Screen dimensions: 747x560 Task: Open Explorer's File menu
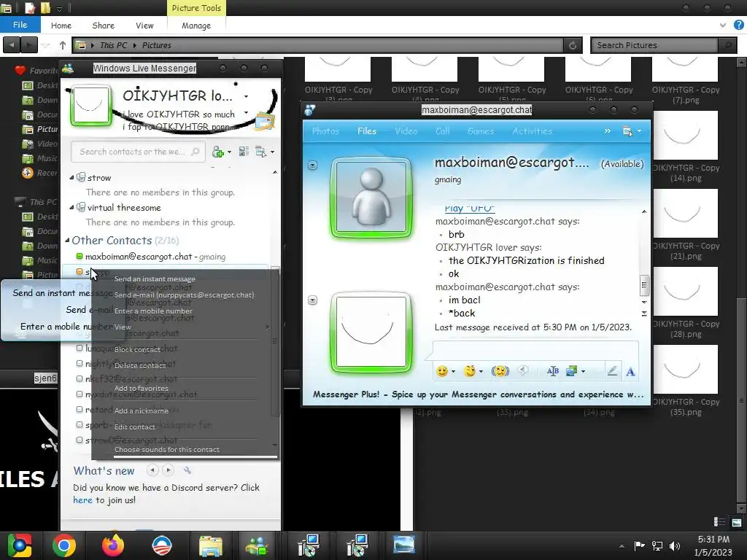click(x=20, y=26)
